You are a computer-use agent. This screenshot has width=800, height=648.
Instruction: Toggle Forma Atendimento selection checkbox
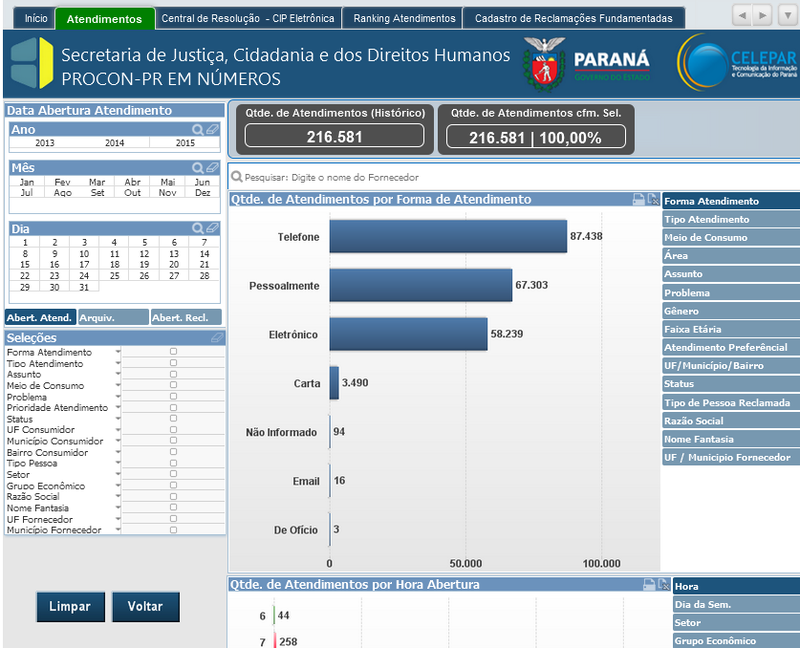click(173, 352)
